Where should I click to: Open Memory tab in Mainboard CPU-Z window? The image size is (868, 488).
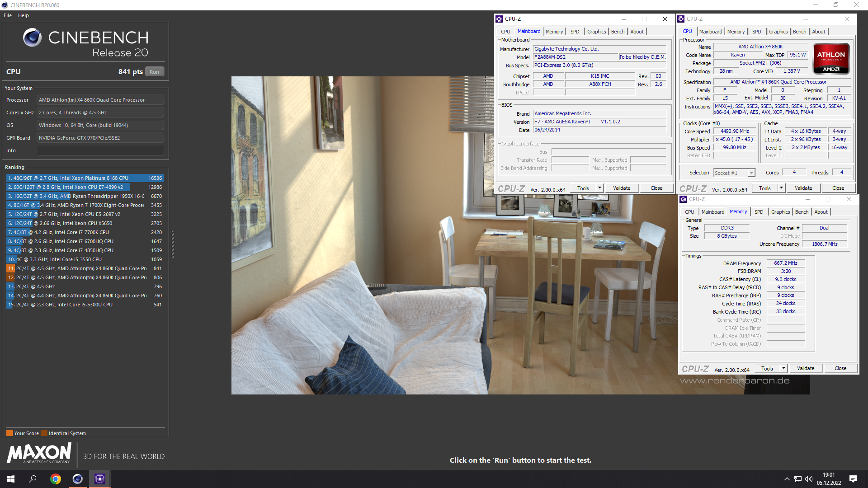pos(554,32)
